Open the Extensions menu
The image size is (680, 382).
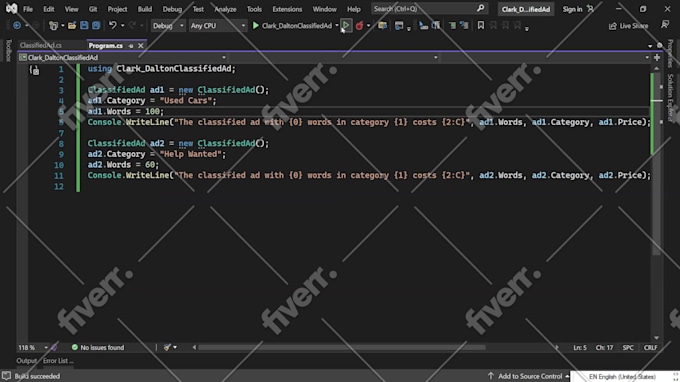coord(287,9)
